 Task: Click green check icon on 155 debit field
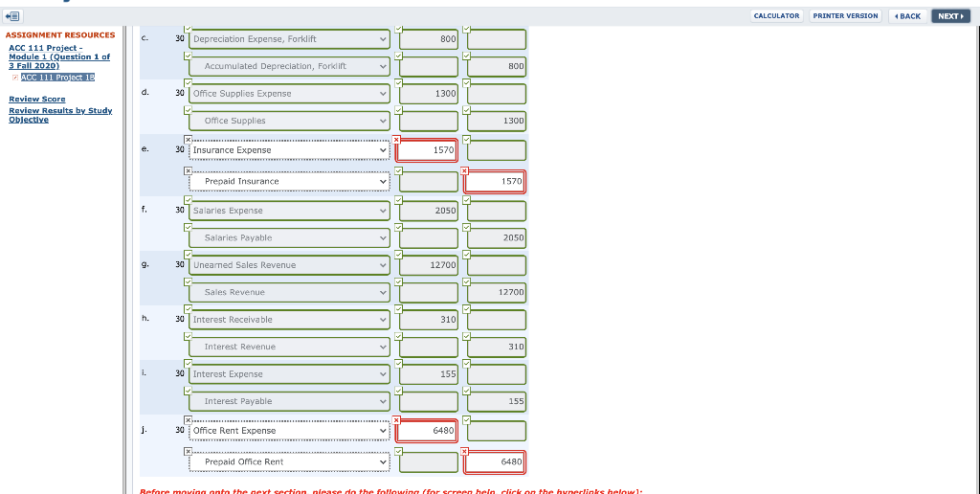(399, 363)
